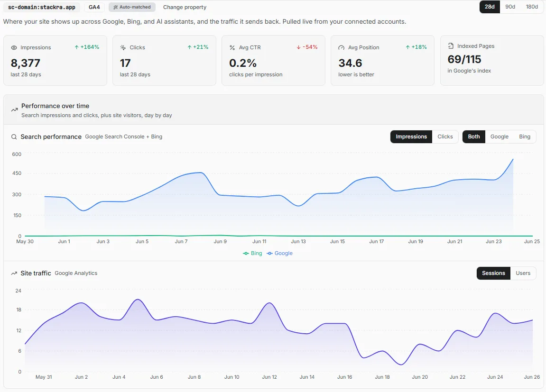Filter search chart to Google only
Screen dimensions: 546x392
click(500, 137)
